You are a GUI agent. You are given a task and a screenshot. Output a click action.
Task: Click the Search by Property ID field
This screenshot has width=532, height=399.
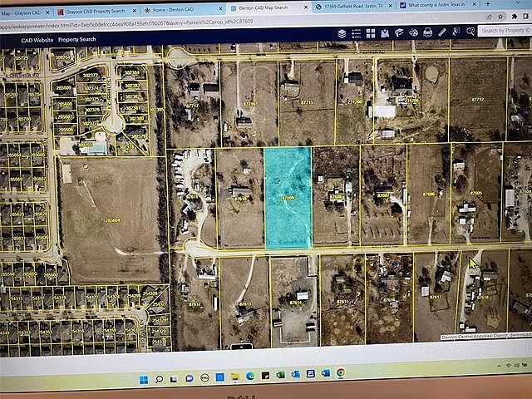(x=505, y=31)
